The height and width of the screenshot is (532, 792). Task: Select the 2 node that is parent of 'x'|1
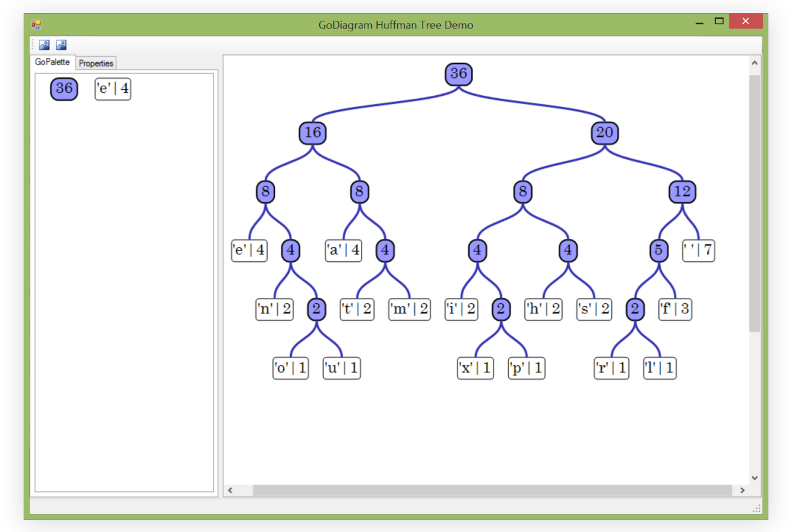(501, 309)
